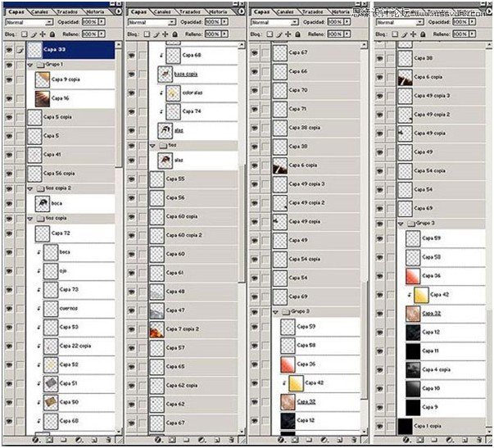Image resolution: width=494 pixels, height=448 pixels.
Task: Collapse the tios copia 2 group
Action: (30, 188)
